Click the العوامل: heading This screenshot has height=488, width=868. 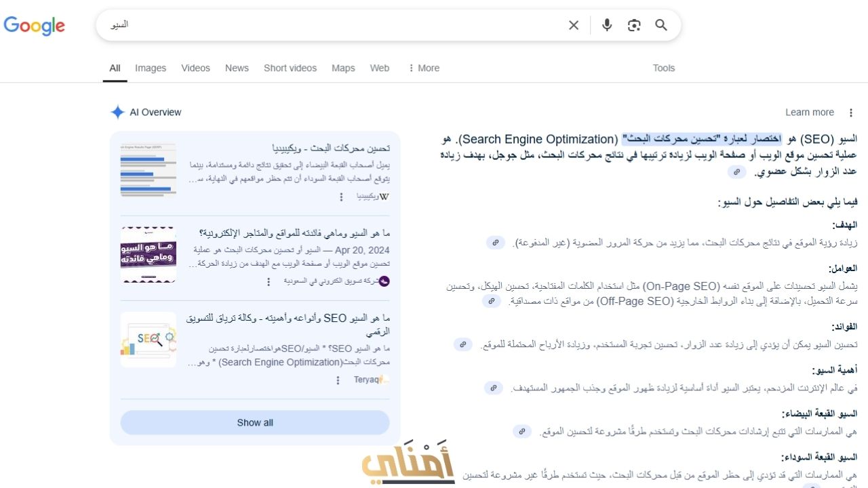point(842,268)
